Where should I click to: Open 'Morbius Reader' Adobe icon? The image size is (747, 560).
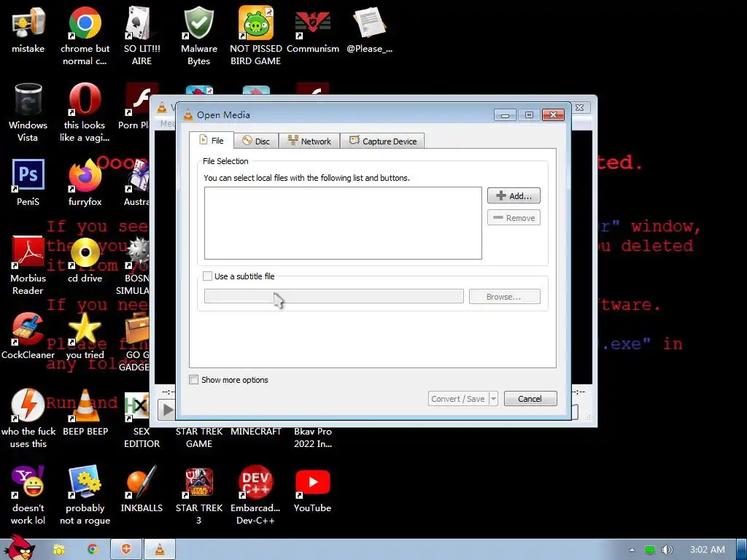[x=28, y=265]
